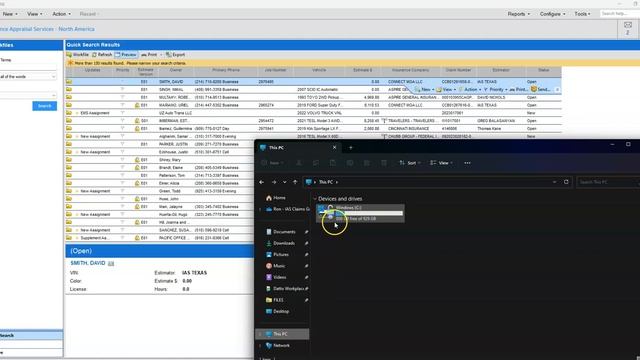Click Print... in floating row toolbar
The image size is (640, 360).
[518, 89]
